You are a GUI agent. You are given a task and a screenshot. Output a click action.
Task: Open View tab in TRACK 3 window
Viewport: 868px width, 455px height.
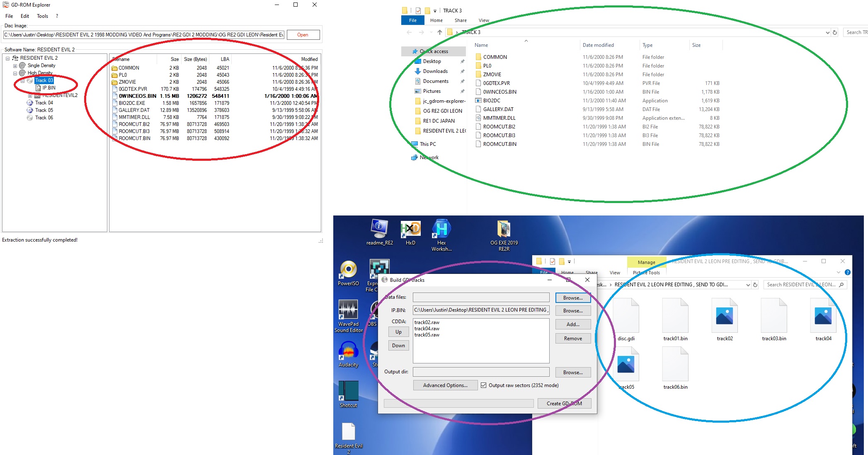[x=483, y=20]
